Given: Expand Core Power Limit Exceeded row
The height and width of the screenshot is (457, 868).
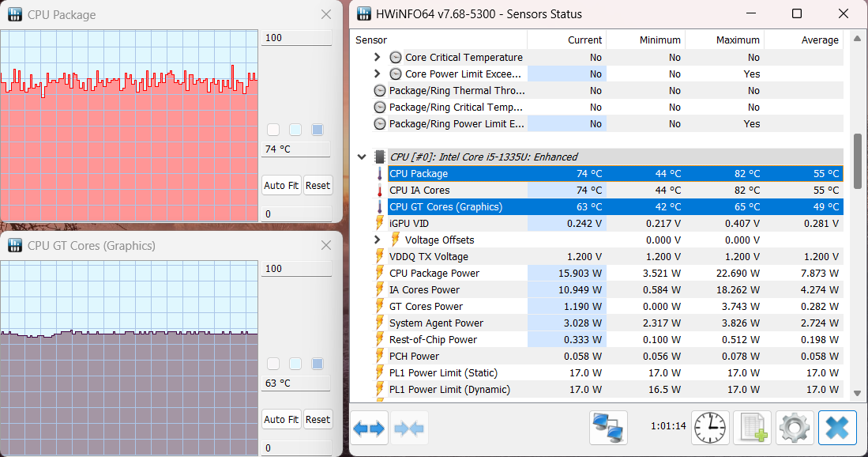Looking at the screenshot, I should (x=377, y=74).
